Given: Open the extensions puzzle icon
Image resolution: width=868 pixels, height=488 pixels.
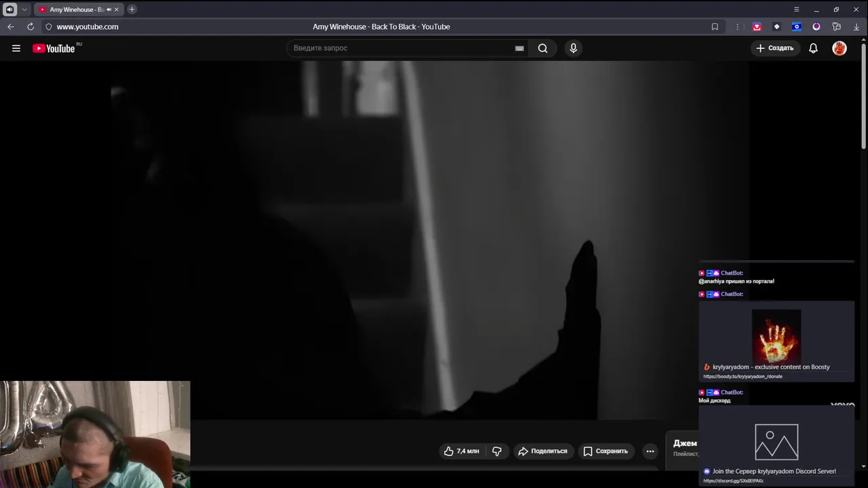Looking at the screenshot, I should click(836, 26).
